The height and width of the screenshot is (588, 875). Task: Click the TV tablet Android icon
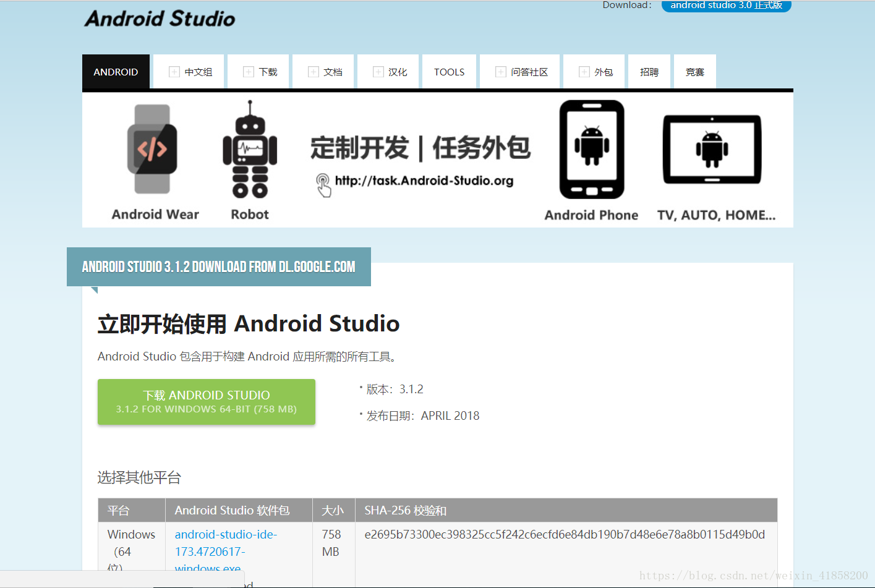(x=712, y=150)
